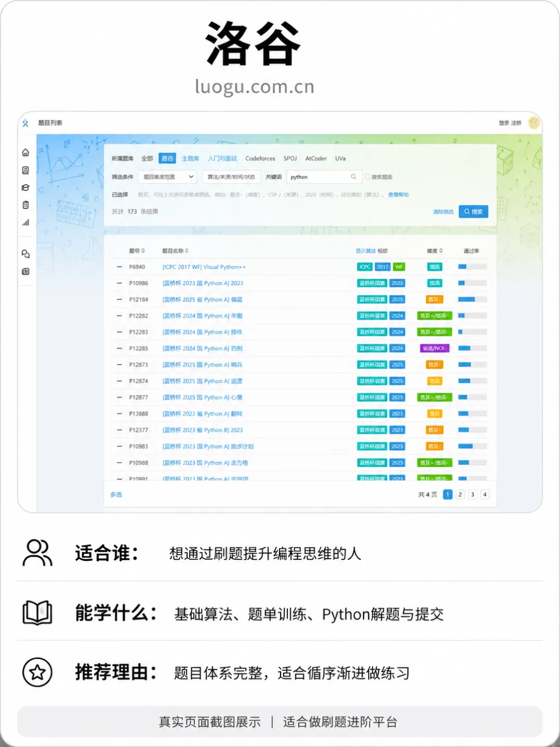Click the Luogu logo icon
The image size is (560, 747).
(x=25, y=123)
